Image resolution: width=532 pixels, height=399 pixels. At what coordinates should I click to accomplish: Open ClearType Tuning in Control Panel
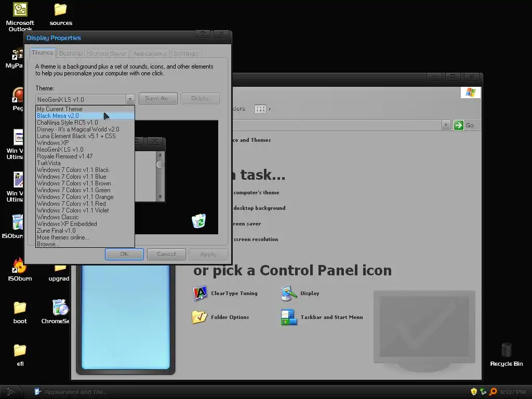[x=225, y=294]
